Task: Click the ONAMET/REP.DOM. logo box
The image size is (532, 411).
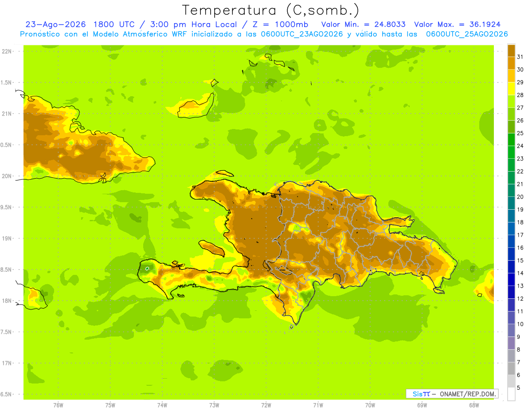Action: 452,394
